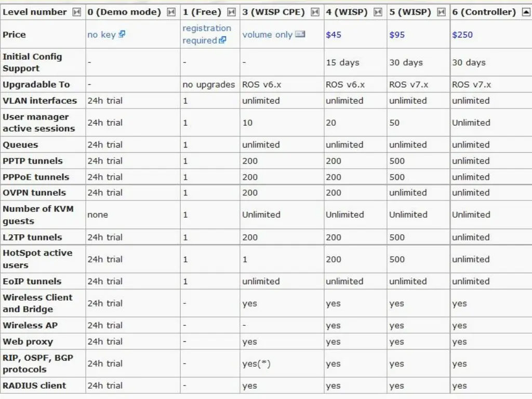Select '3 (WISP CPE)' header text
The image size is (532, 399).
(273, 12)
